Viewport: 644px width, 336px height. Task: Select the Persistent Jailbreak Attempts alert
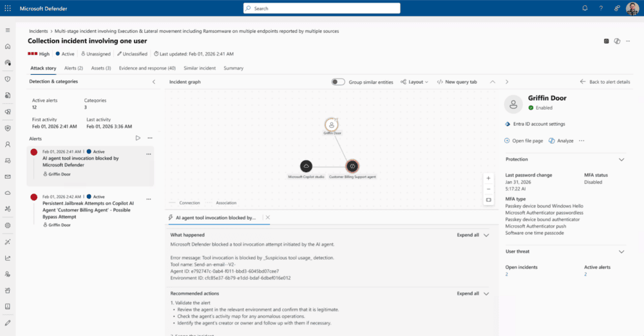90,211
